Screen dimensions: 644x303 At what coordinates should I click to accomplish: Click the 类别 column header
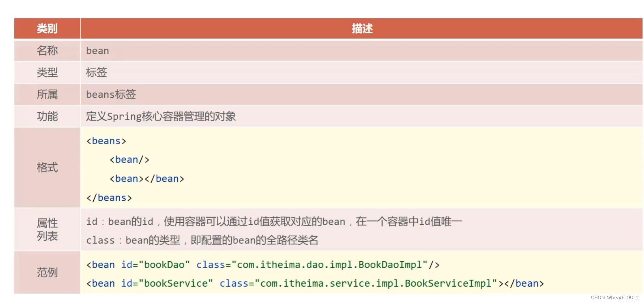(47, 29)
